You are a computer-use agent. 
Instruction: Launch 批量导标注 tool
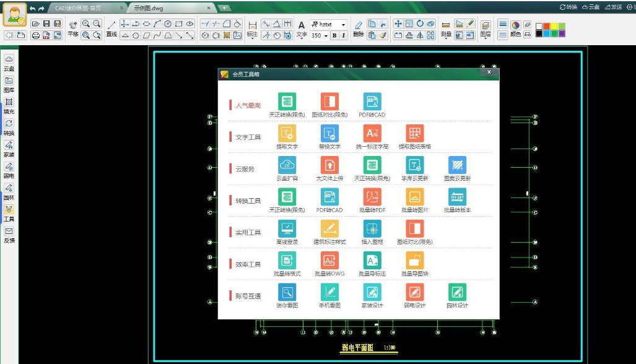(372, 264)
